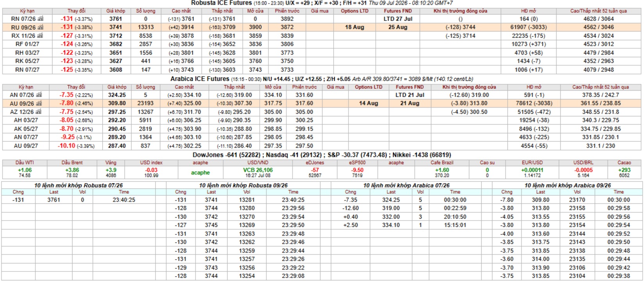This screenshot has width=644, height=281.
Task: Open the chart icon beside RX 11/26
Action: [x=40, y=36]
